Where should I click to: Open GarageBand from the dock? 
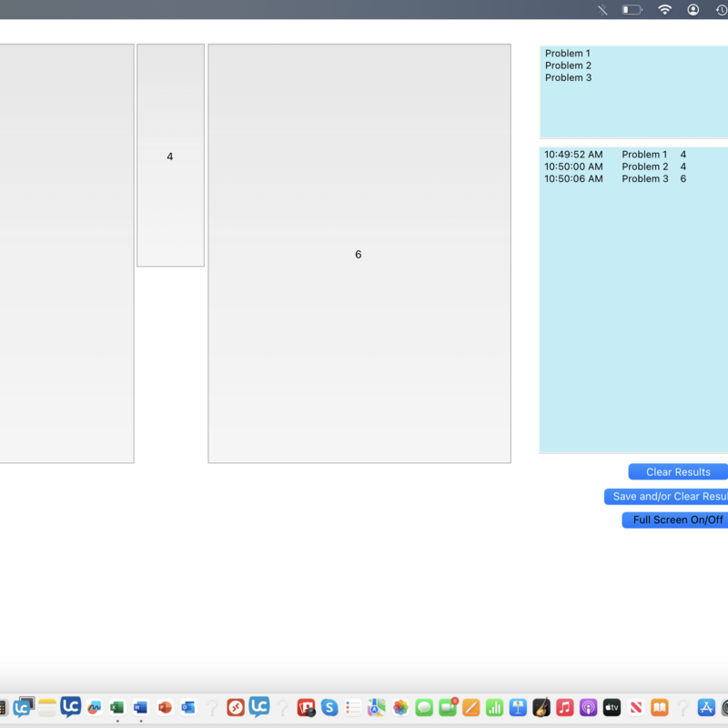click(x=541, y=707)
